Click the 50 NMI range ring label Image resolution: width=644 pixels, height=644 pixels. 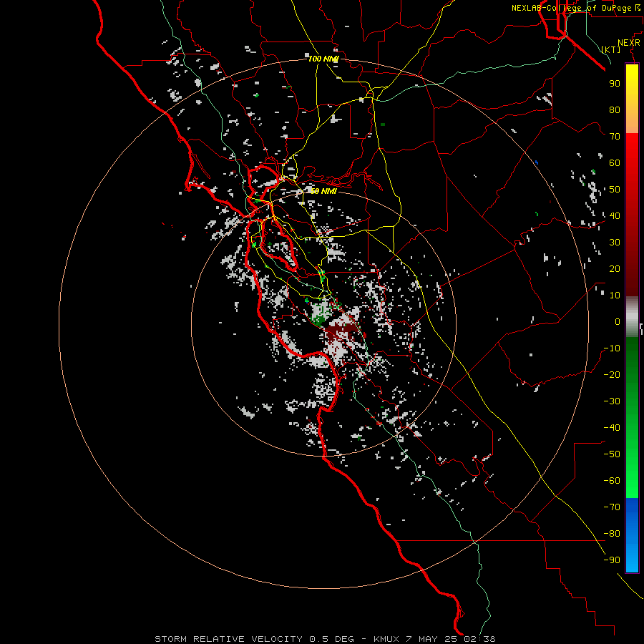(x=323, y=191)
